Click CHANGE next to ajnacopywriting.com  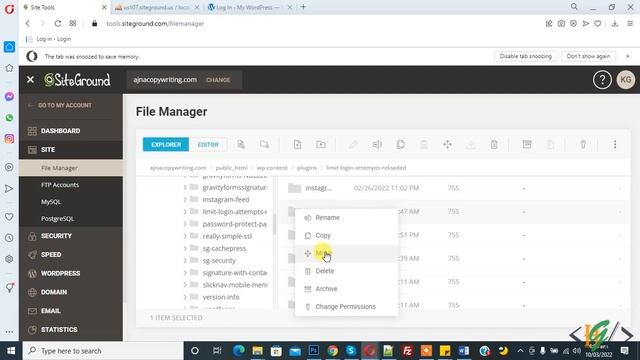(218, 80)
